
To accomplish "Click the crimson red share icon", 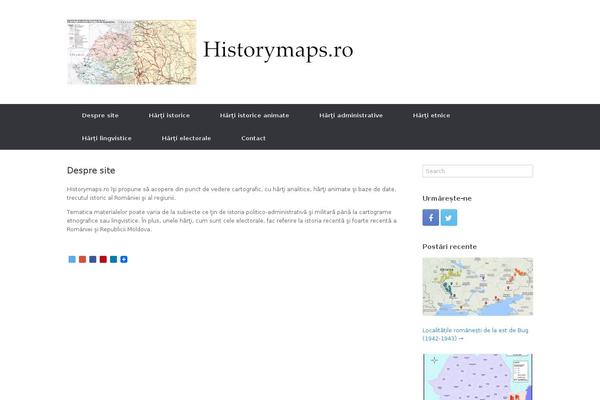I will point(103,259).
